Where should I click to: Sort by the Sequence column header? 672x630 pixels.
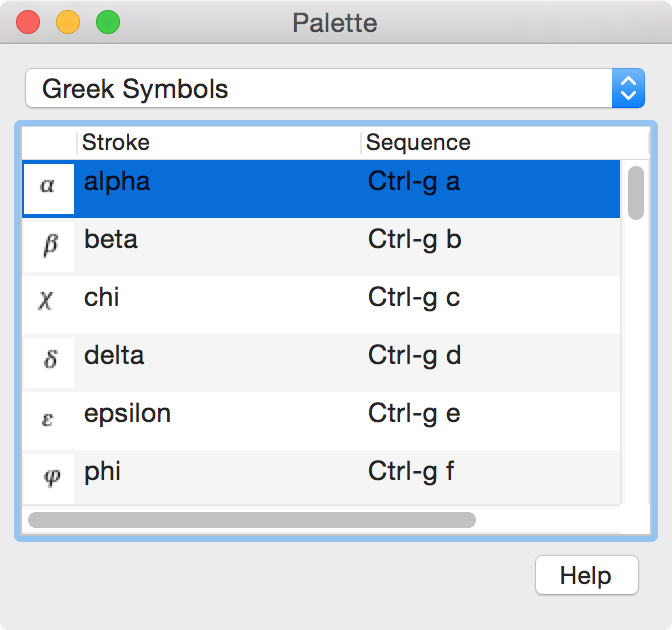505,142
